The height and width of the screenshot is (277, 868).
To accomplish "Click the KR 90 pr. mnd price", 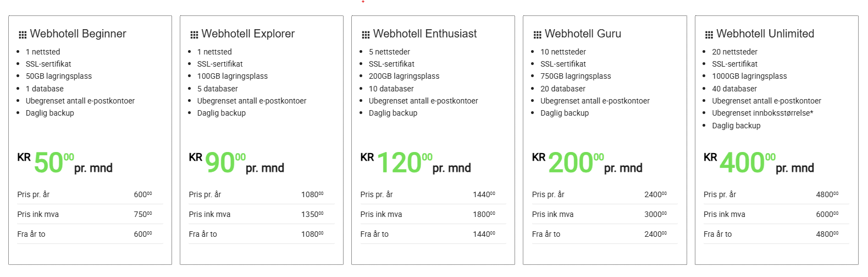I will pos(236,163).
